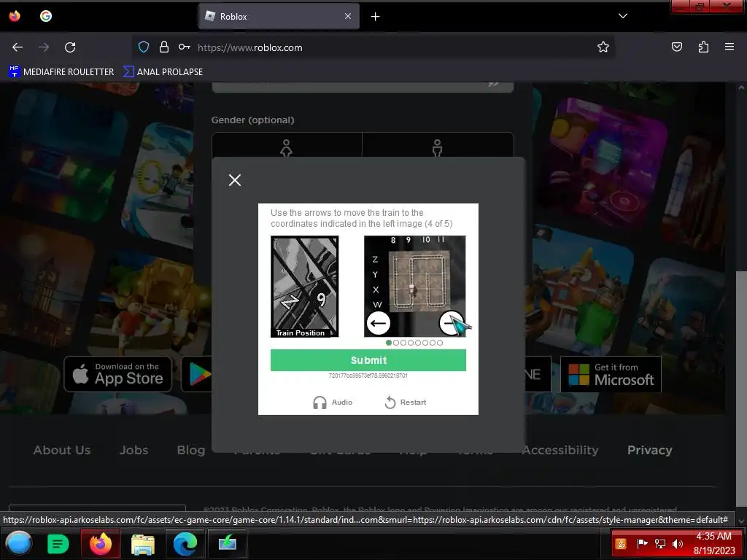Open the Privacy footer link

click(650, 450)
